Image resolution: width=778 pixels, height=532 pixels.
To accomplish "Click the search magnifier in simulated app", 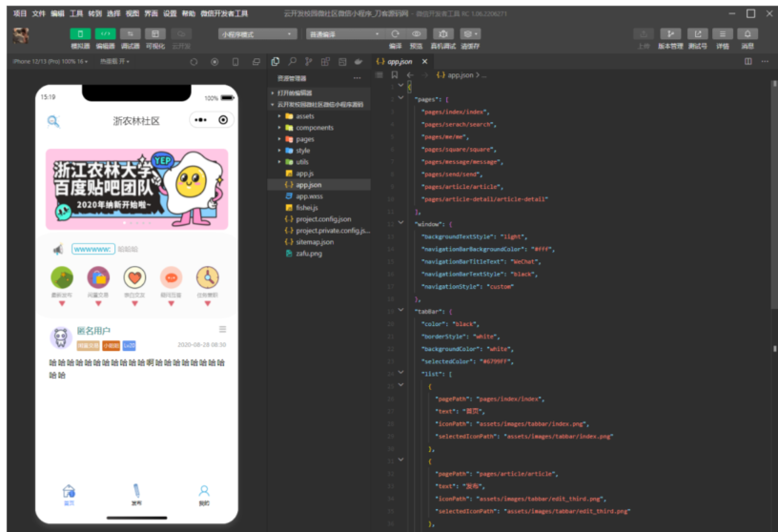I will [x=54, y=121].
